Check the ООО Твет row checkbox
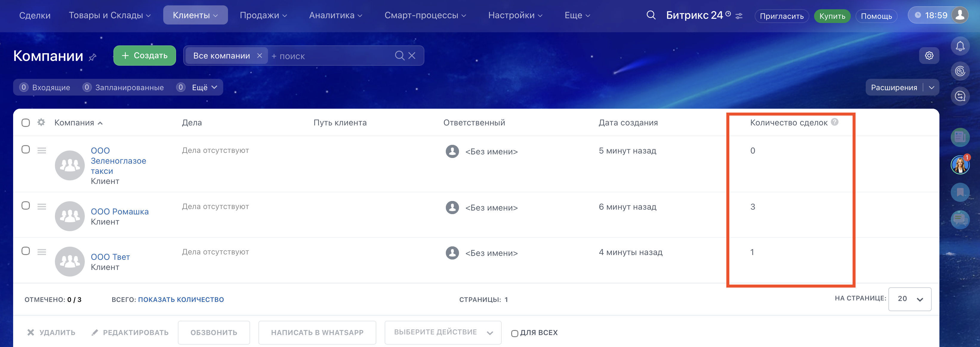The image size is (980, 347). click(x=25, y=251)
